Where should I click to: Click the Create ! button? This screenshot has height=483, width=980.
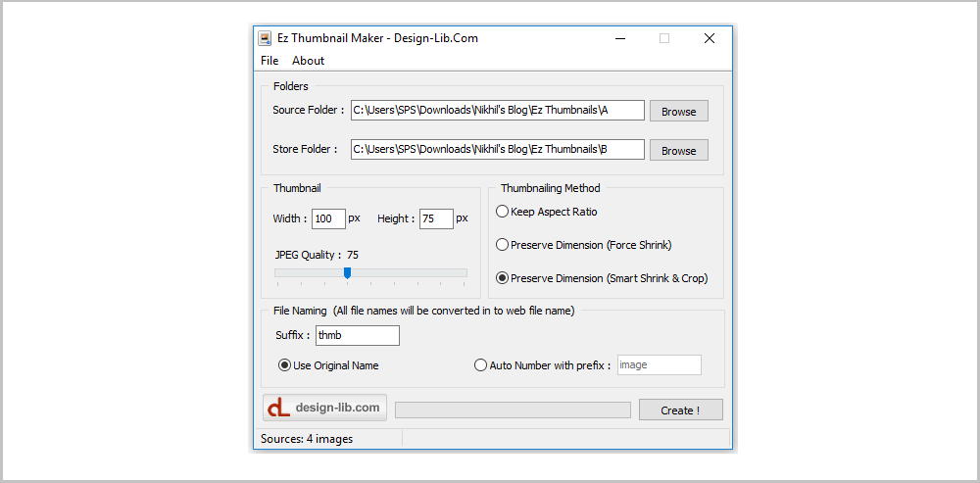click(681, 410)
